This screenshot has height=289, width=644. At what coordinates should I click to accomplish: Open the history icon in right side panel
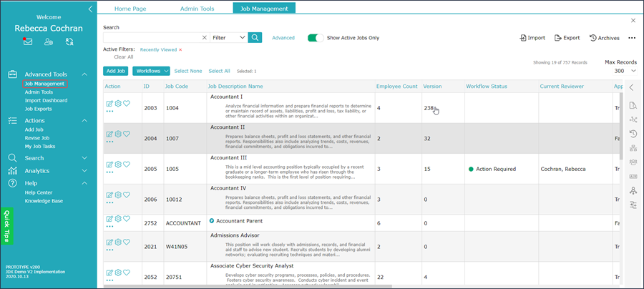633,133
